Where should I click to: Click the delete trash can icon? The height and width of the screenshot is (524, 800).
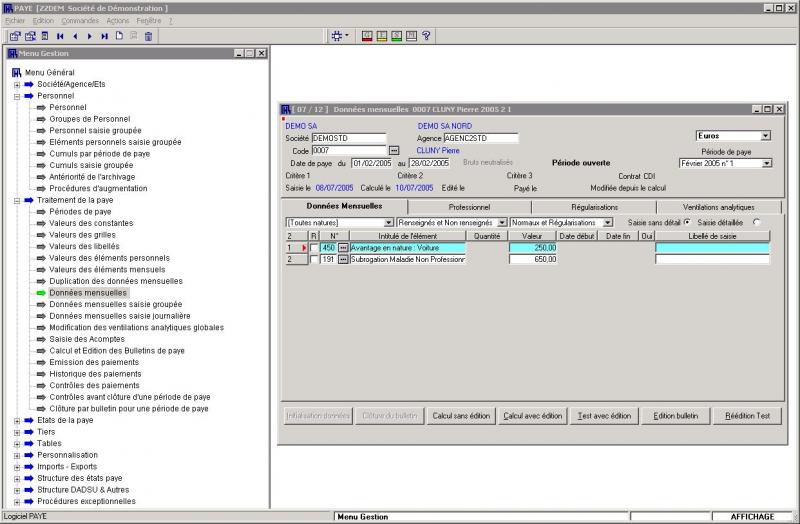pyautogui.click(x=148, y=36)
